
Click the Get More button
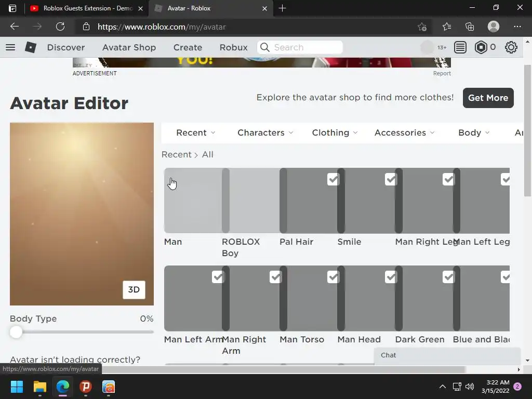[x=488, y=98]
